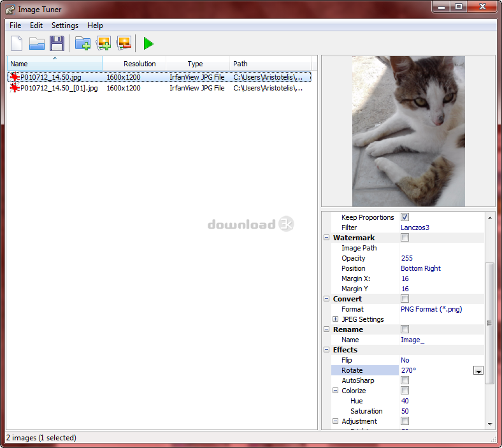Screen dimensions: 502x448
Task: Click Image Tuner title bar icon
Action: pos(10,10)
